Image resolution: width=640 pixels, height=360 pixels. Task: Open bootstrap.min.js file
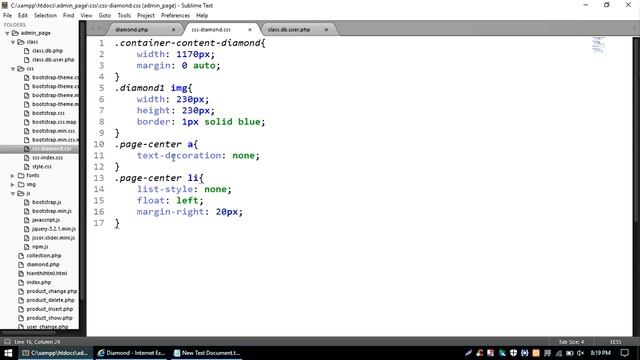(52, 211)
